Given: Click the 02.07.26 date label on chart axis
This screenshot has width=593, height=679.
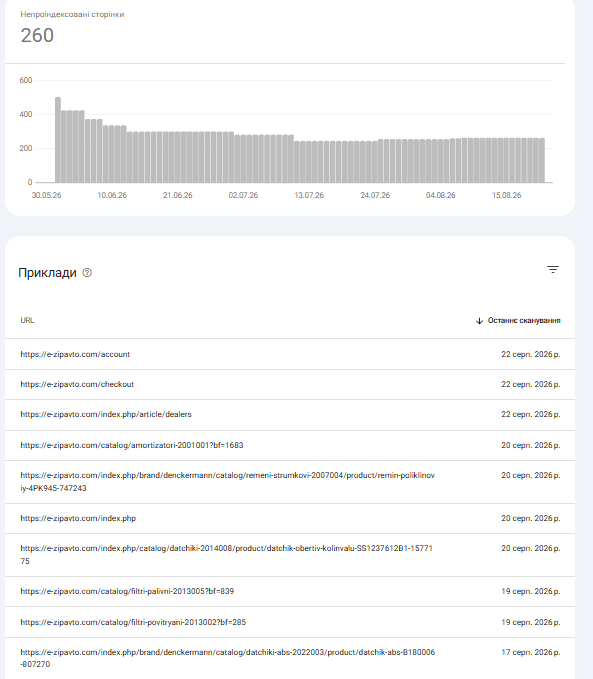Looking at the screenshot, I should click(243, 195).
